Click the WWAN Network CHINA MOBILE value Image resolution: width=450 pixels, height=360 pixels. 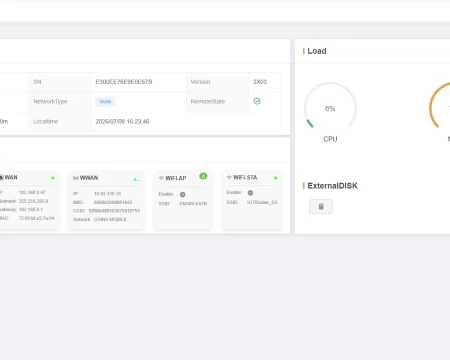(x=110, y=219)
